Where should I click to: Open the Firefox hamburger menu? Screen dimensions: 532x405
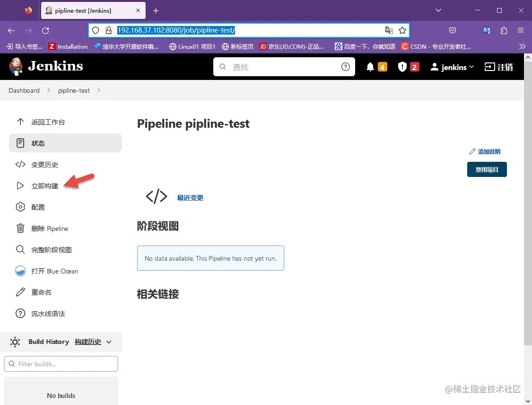(x=521, y=30)
